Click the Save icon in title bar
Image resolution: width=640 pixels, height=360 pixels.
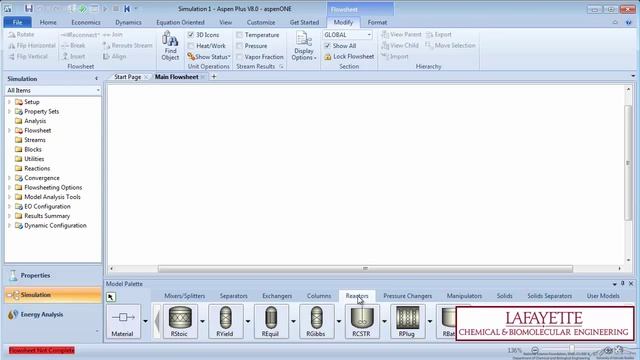[28, 8]
